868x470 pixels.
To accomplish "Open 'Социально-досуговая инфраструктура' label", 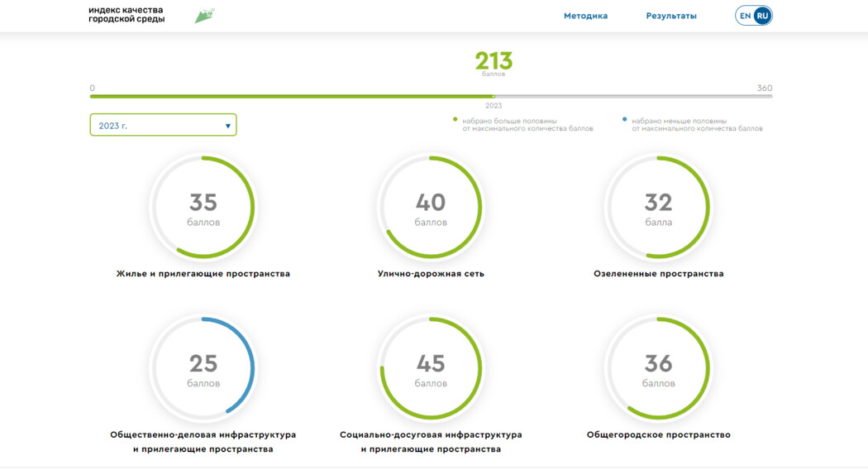I will [x=431, y=442].
